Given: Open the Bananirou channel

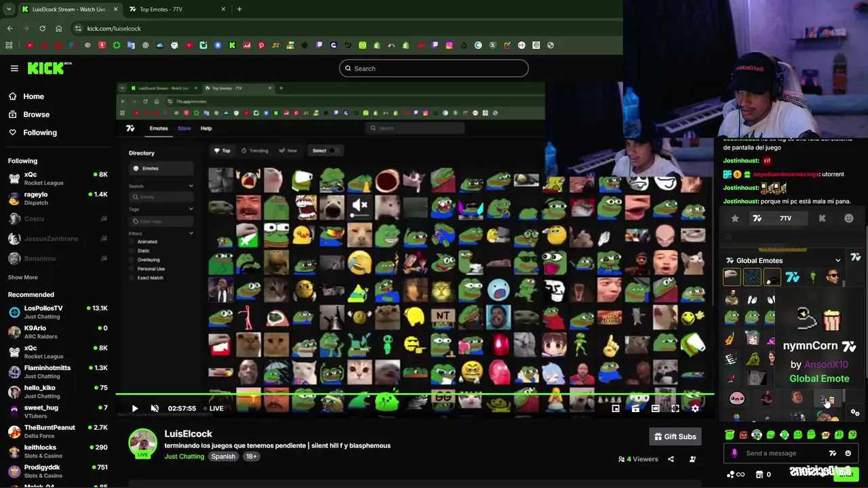Looking at the screenshot, I should coord(58,258).
